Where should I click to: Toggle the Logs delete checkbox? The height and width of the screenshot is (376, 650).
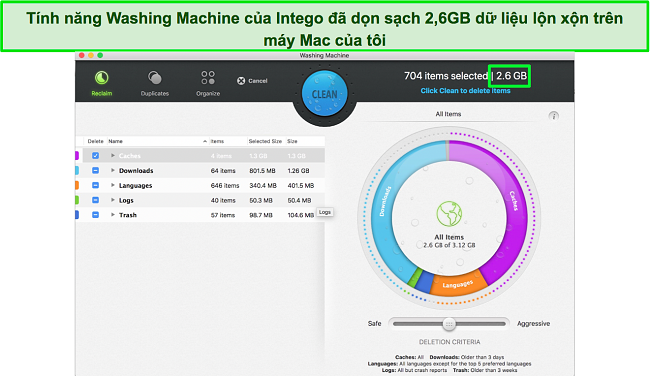click(x=95, y=200)
